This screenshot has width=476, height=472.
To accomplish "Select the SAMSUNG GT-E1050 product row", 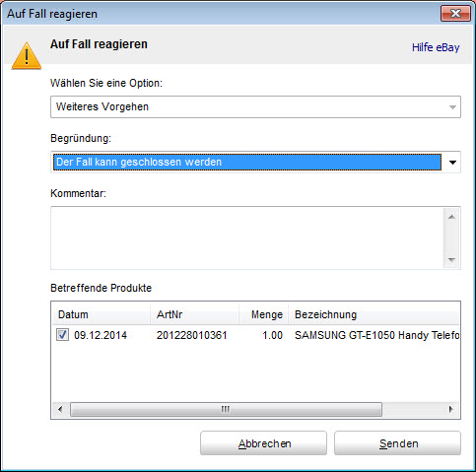I will pos(255,335).
